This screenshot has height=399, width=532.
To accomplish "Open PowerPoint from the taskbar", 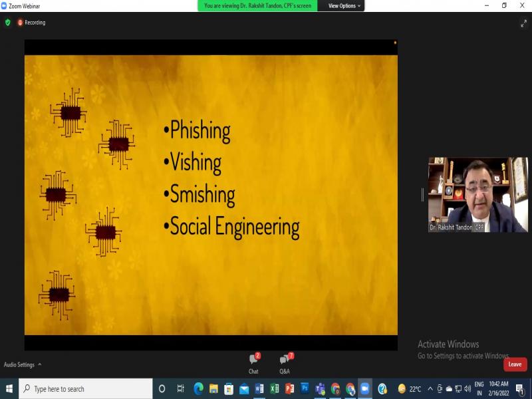I will point(290,388).
